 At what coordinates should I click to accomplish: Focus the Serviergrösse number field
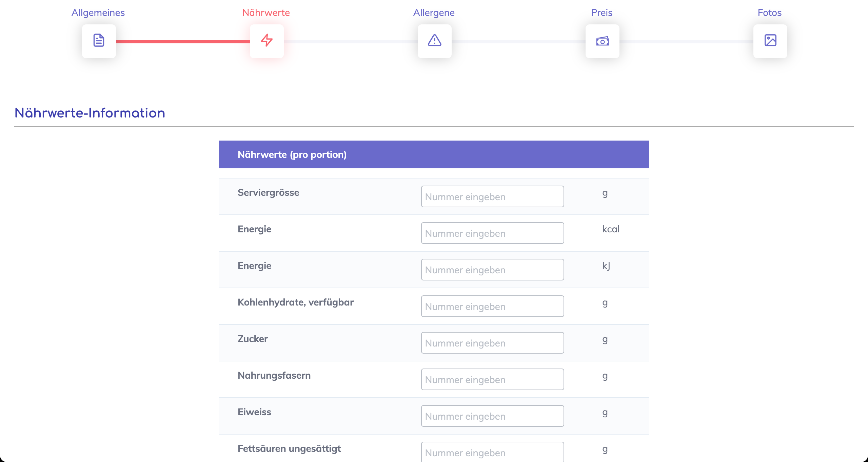(x=492, y=196)
